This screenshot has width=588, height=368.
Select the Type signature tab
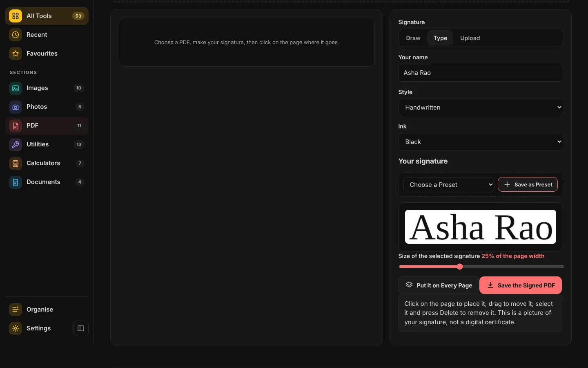click(x=440, y=38)
